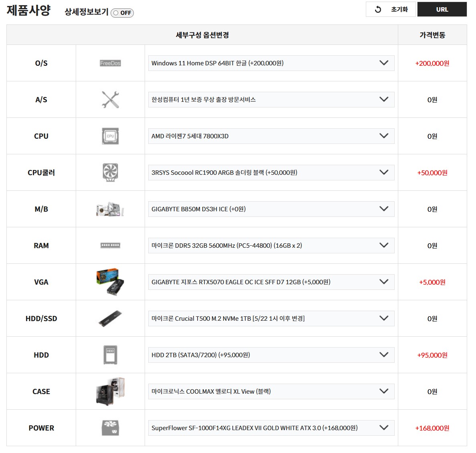Click the 0원 price in CPU row

pyautogui.click(x=432, y=136)
